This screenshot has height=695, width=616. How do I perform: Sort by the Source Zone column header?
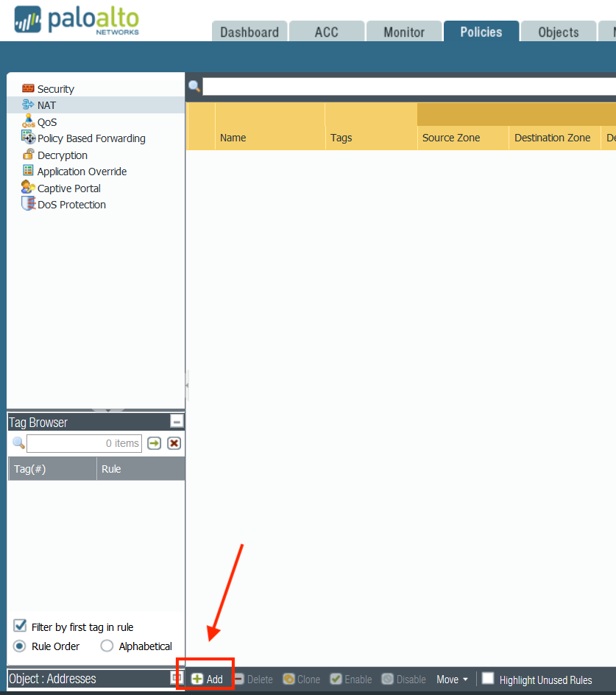pos(451,138)
